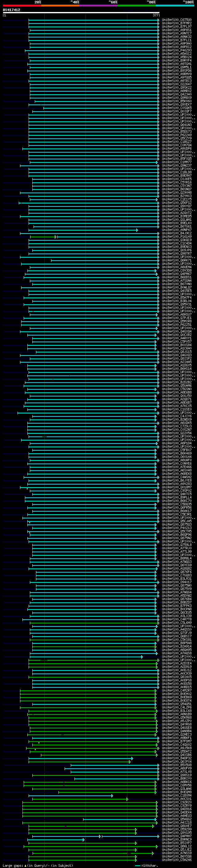197x868 pixels.
Task: Select hit label UniRef100_B4J9C2
Action: tap(177, 233)
